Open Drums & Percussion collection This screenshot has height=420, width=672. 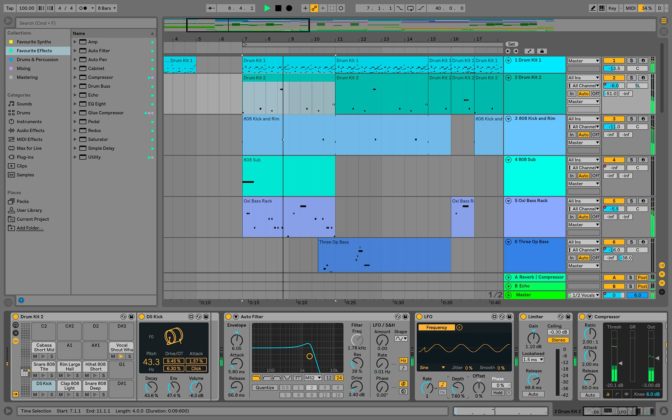click(x=37, y=60)
